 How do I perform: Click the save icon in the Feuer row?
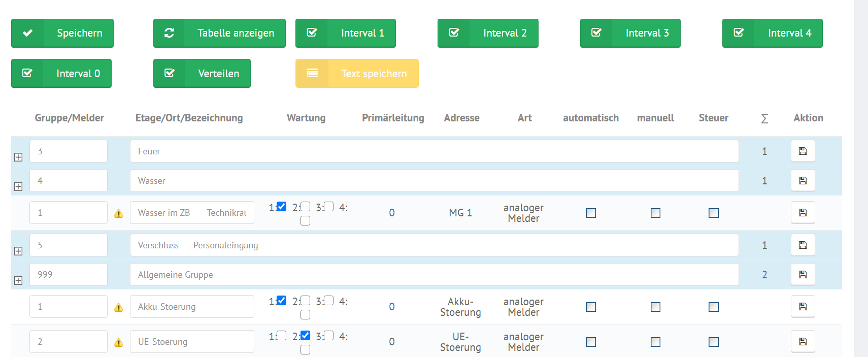(803, 151)
